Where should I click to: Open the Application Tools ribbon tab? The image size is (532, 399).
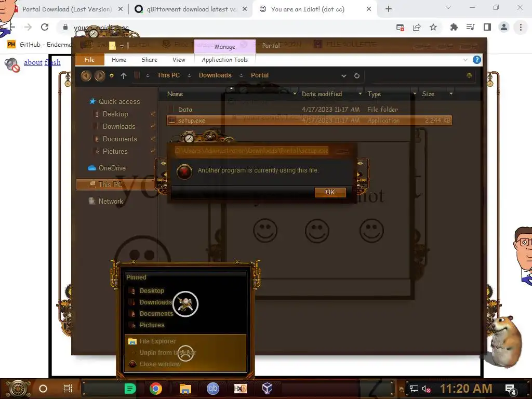pos(224,60)
